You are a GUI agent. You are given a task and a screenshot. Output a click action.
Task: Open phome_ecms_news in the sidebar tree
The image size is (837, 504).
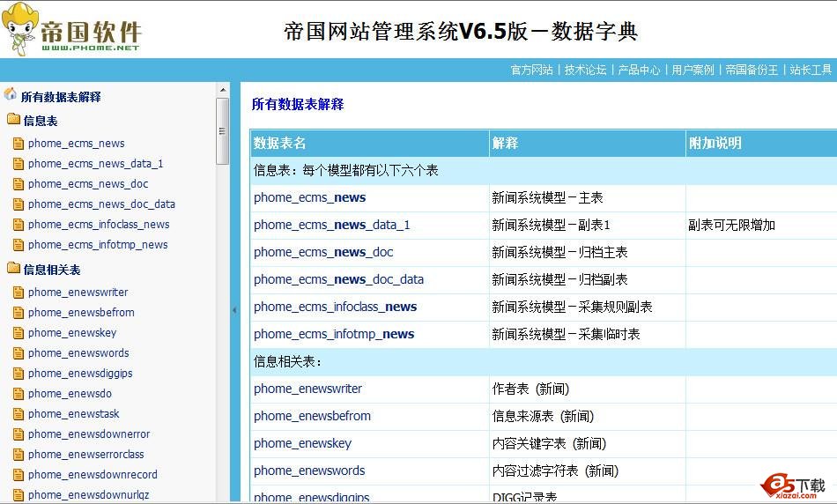[77, 143]
